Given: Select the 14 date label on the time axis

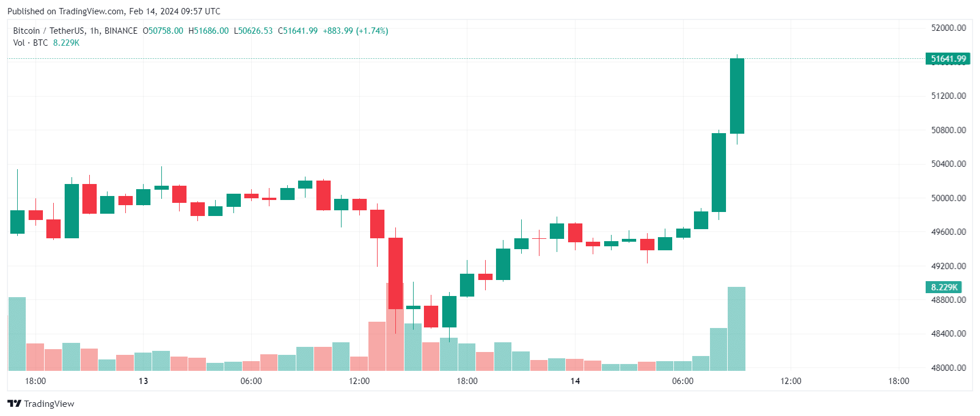Looking at the screenshot, I should click(575, 381).
